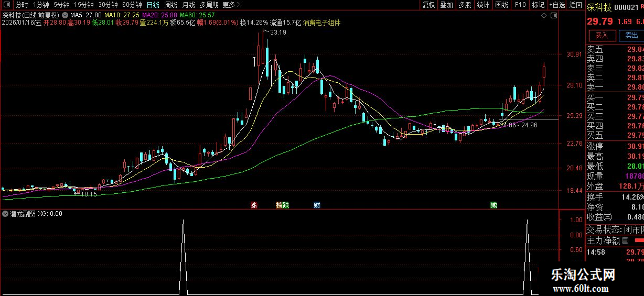
Task: Click the 18.15 low price label
Action: tap(89, 194)
